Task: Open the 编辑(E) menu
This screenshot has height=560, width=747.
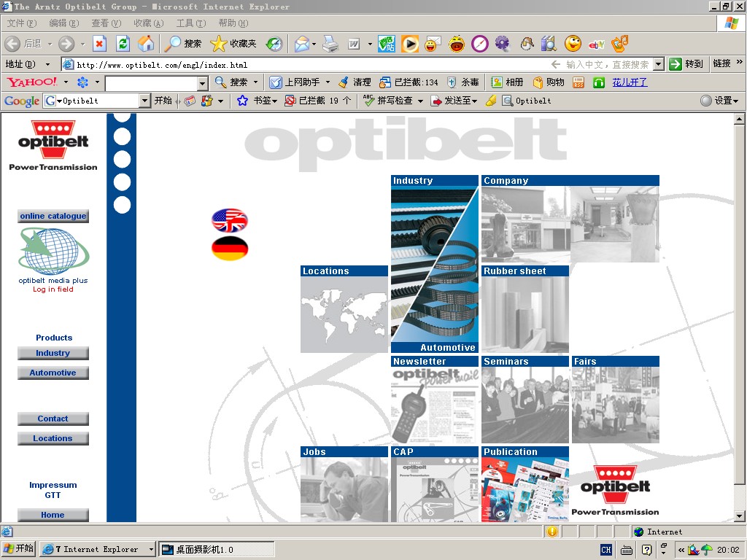Action: pos(64,23)
